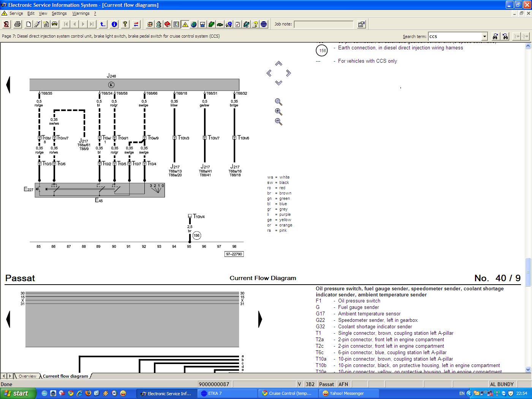Click the yellow question mark help icon
The height and width of the screenshot is (399, 532).
tap(125, 24)
